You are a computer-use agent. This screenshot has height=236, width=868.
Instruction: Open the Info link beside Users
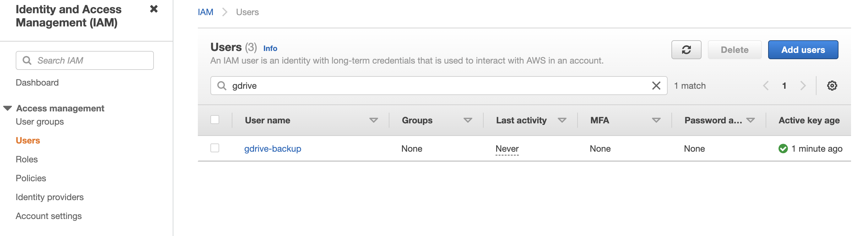click(270, 49)
